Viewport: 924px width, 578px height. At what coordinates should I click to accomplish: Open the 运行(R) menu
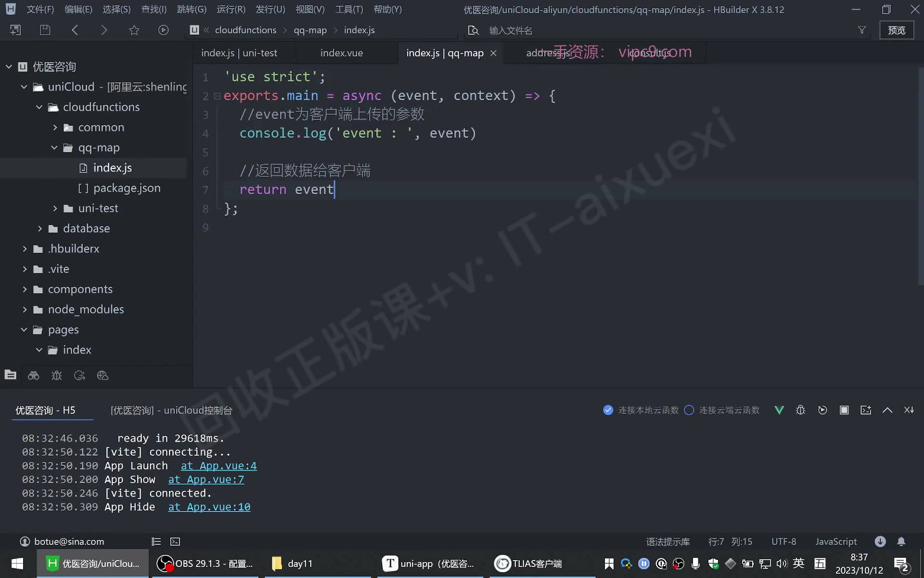[231, 9]
